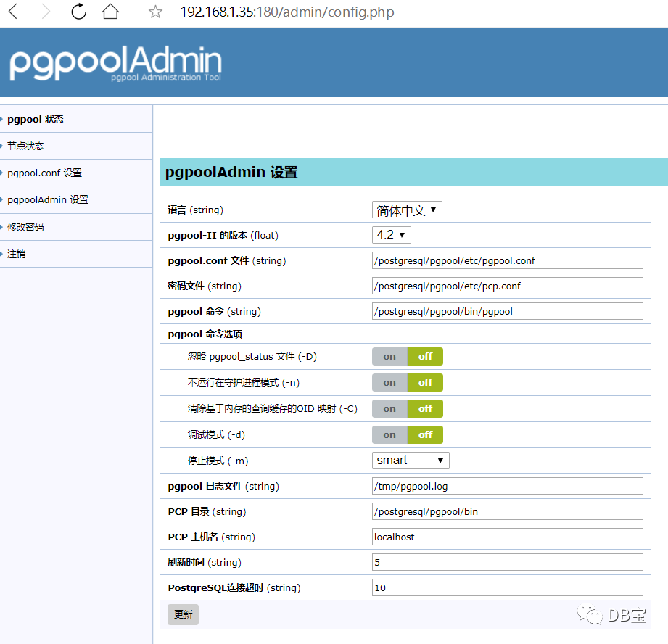Set 调试模式 (-d) to off

coord(425,435)
